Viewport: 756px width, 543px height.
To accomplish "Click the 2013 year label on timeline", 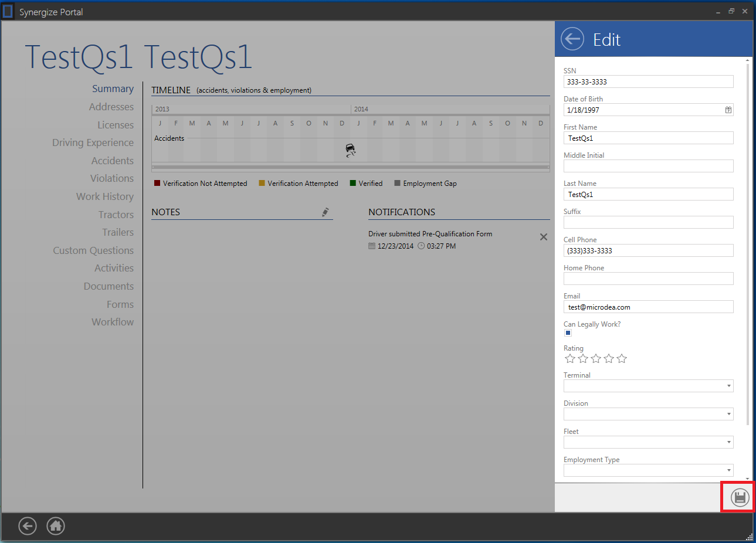I will tap(162, 109).
